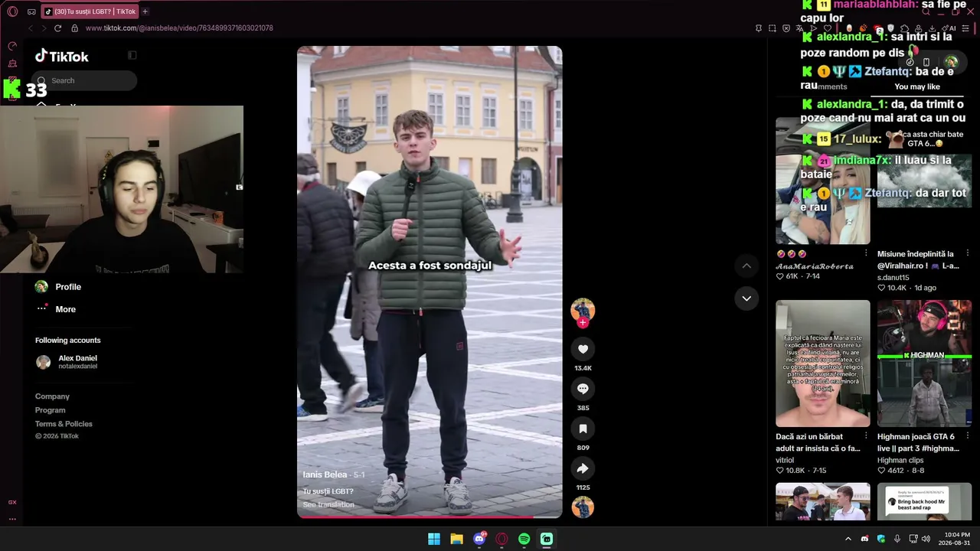Viewport: 980px width, 551px height.
Task: Open the AnaMariaRoberta recommended video thumbnail
Action: pyautogui.click(x=823, y=181)
